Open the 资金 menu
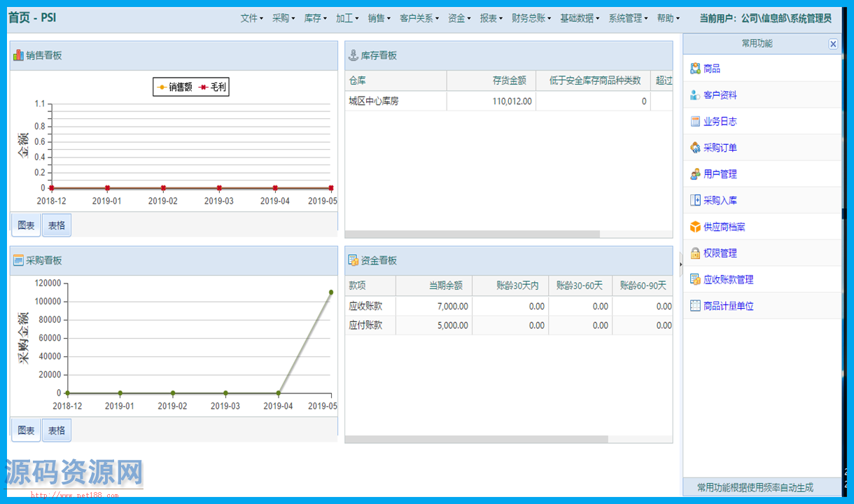Viewport: 854px width, 504px height. pyautogui.click(x=459, y=18)
